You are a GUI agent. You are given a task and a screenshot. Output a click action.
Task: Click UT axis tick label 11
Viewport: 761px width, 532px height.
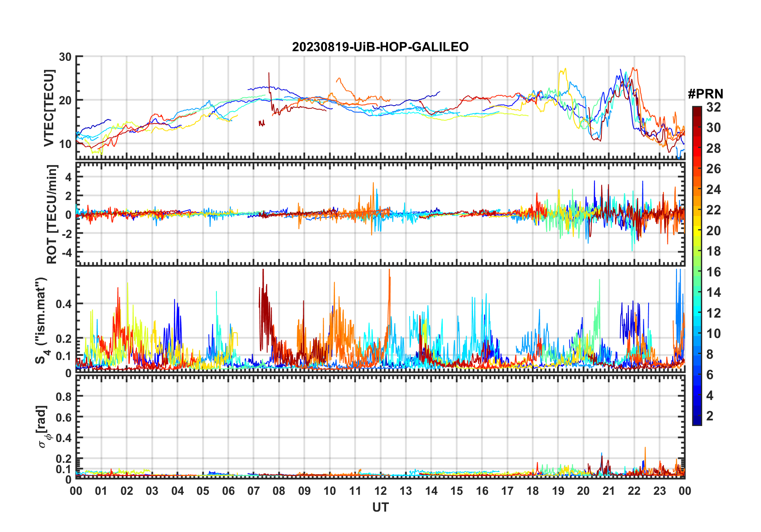coord(355,491)
